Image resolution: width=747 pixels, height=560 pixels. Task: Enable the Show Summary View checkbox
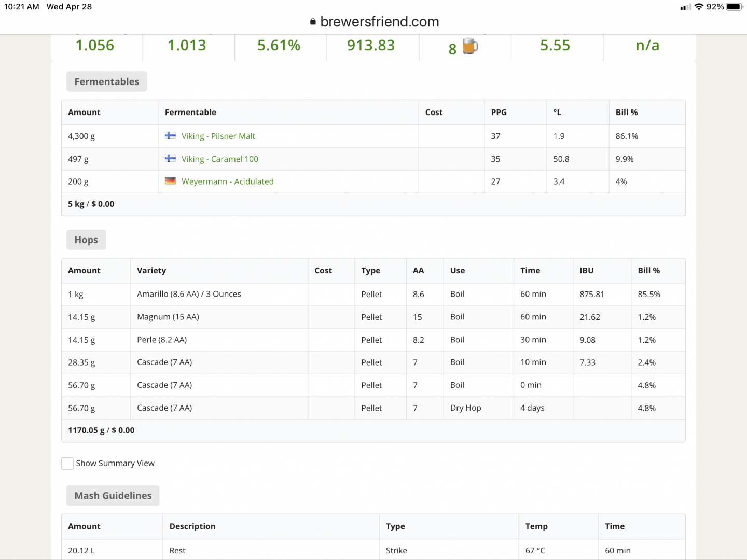tap(67, 464)
